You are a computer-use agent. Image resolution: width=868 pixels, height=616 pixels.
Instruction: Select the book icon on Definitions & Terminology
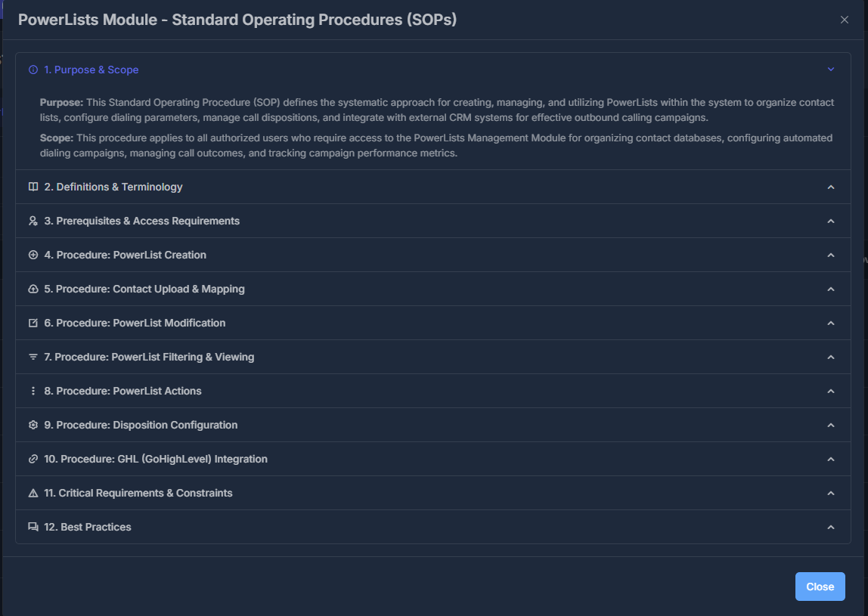[32, 187]
